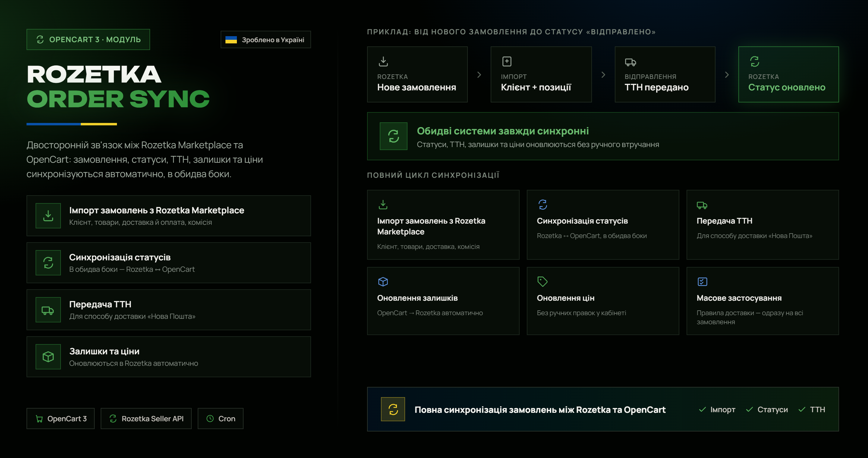Viewport: 868px width, 458px height.
Task: Click the clock icon in the Cron chip
Action: (x=210, y=419)
